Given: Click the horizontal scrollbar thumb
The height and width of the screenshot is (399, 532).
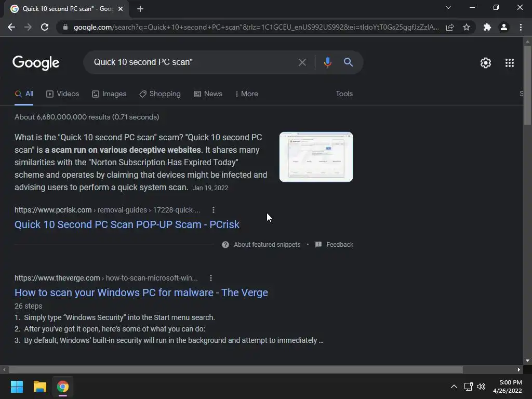Looking at the screenshot, I should 235,369.
